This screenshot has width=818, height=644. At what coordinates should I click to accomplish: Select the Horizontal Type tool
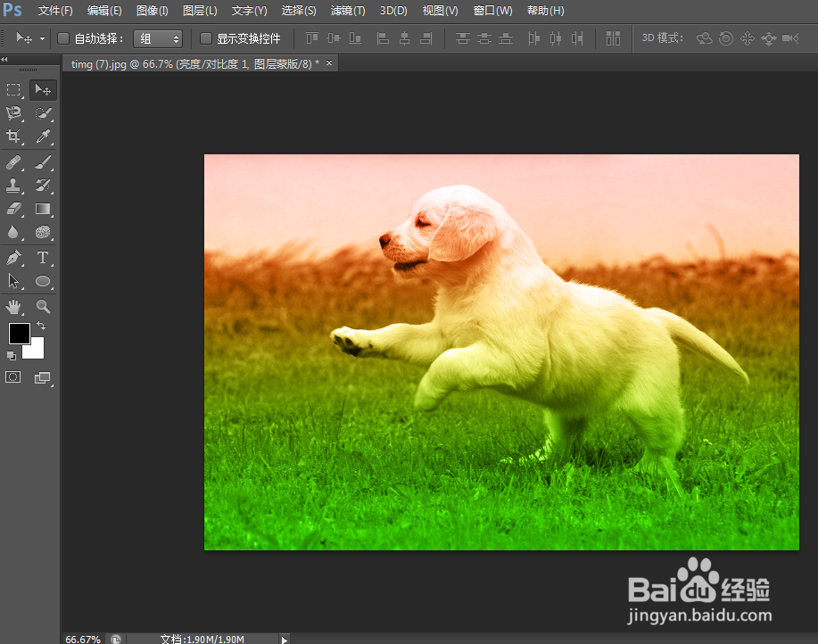pyautogui.click(x=43, y=258)
